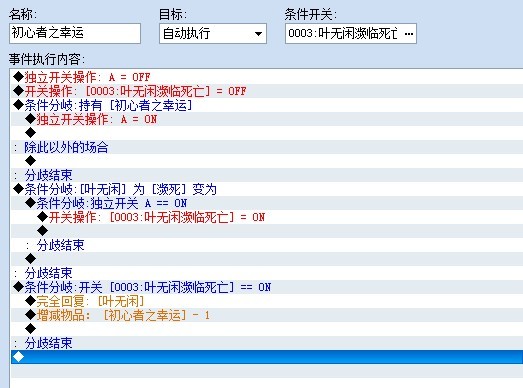
Task: Select the empty diamond line under 除此以外的场合
Action: click(267, 161)
